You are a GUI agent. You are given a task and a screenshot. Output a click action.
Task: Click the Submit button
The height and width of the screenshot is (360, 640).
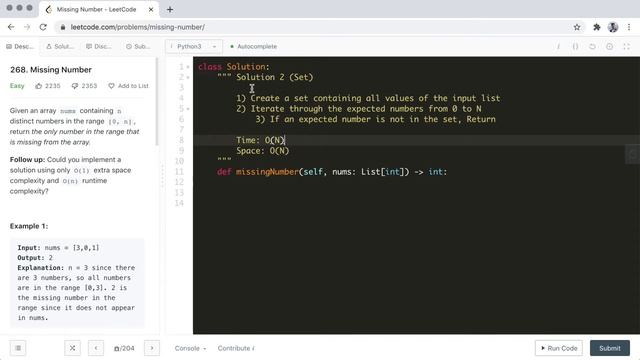coord(610,348)
